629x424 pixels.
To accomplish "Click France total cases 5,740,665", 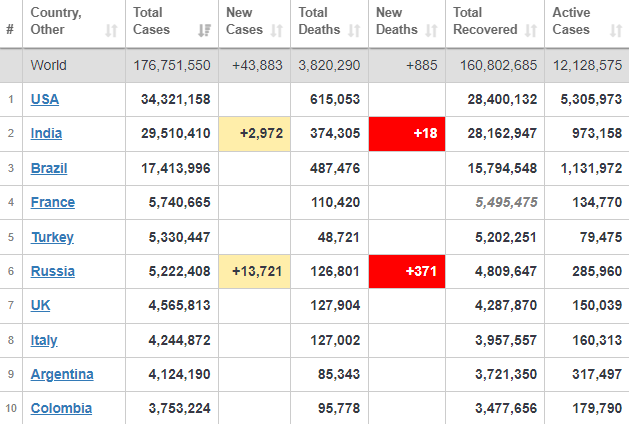I will coord(179,202).
